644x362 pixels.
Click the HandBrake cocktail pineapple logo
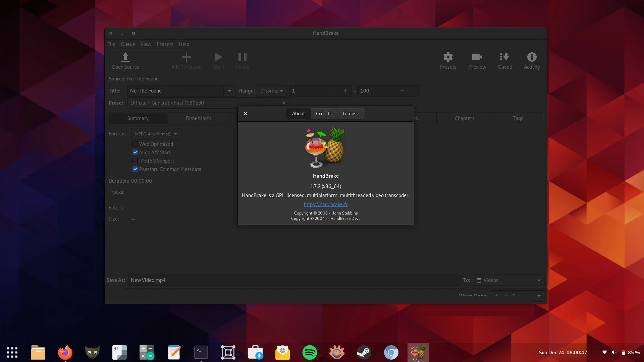[x=325, y=147]
